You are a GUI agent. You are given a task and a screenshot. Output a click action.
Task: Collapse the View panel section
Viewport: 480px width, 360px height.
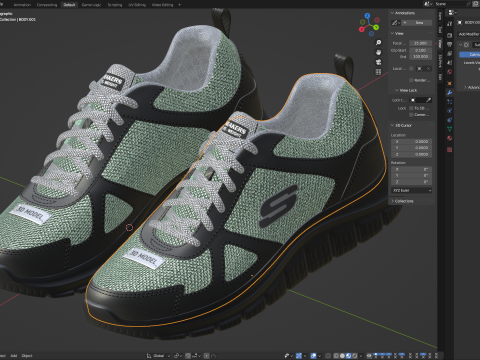pyautogui.click(x=392, y=34)
